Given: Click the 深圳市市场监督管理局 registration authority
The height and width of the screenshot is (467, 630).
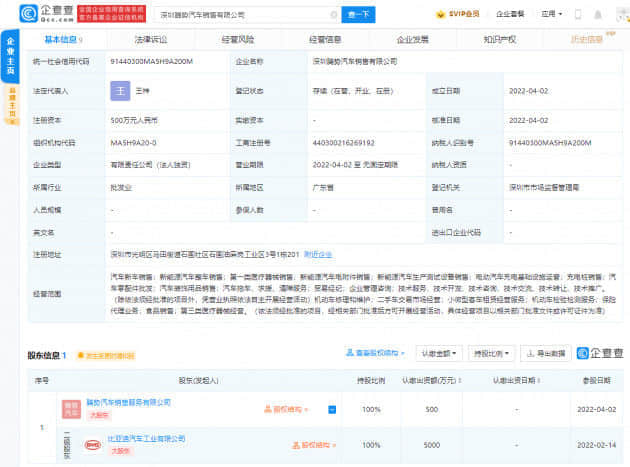Looking at the screenshot, I should click(544, 188).
